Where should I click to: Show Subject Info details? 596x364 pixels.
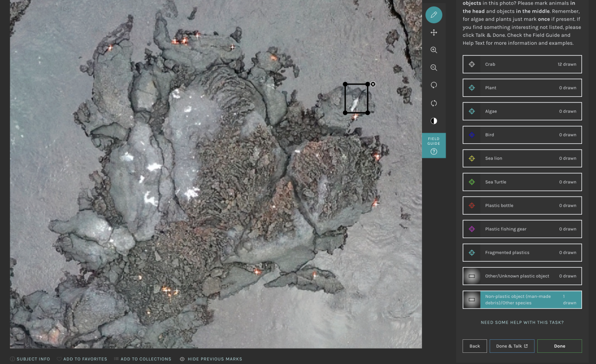[30, 359]
